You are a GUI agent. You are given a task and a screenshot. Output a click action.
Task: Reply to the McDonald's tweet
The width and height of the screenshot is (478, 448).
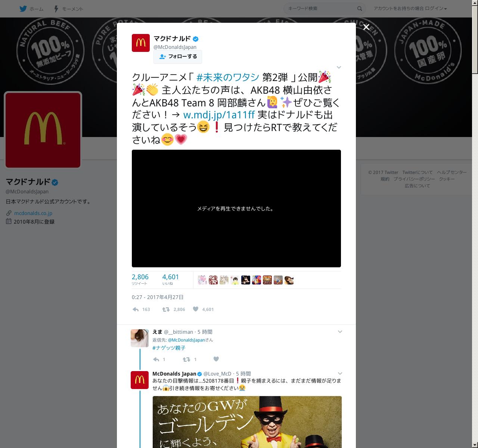click(x=136, y=309)
